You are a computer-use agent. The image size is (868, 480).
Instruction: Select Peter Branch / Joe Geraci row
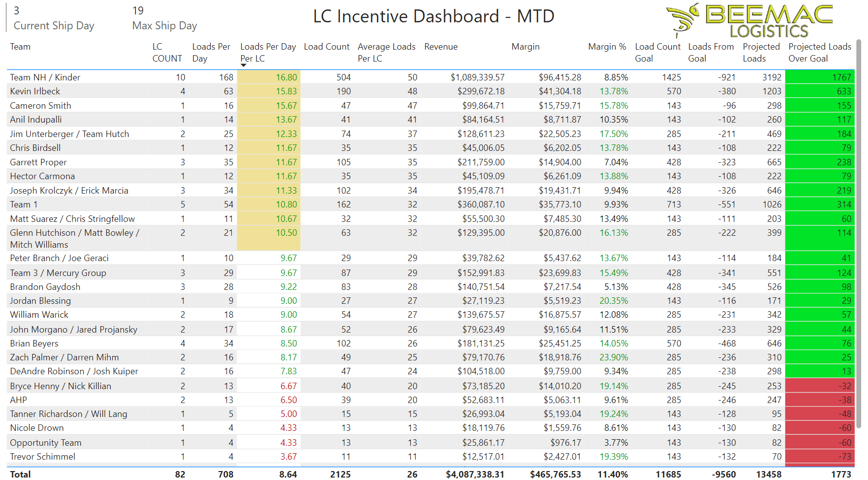point(431,258)
